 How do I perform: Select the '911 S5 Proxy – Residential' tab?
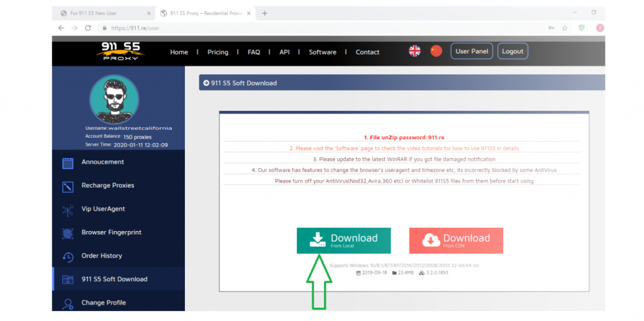[x=204, y=13]
